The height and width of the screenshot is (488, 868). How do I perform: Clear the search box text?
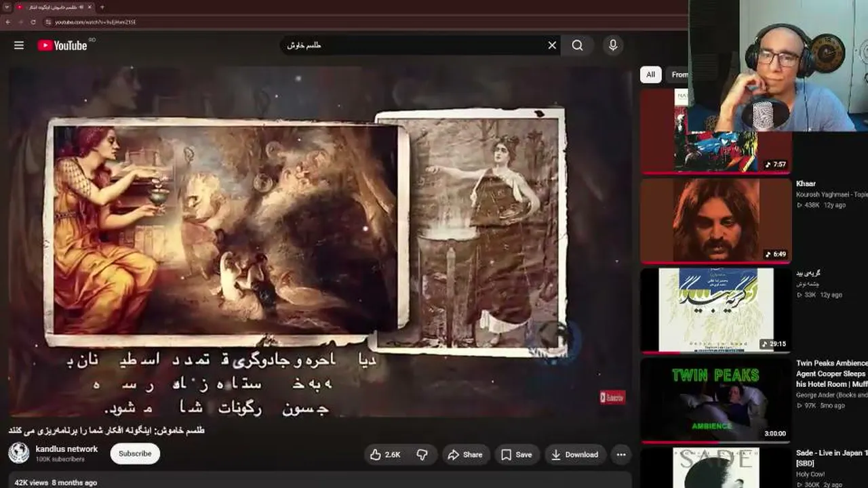[x=552, y=45]
